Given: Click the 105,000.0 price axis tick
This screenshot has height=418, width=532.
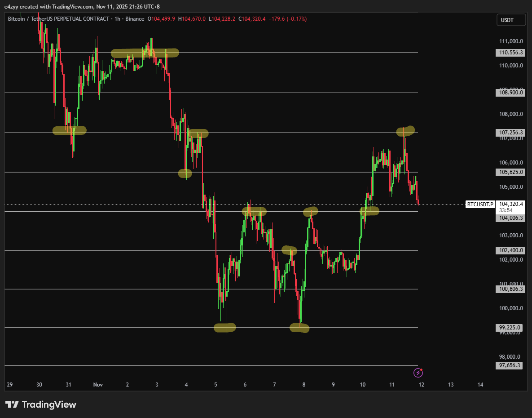Looking at the screenshot, I should click(x=511, y=187).
